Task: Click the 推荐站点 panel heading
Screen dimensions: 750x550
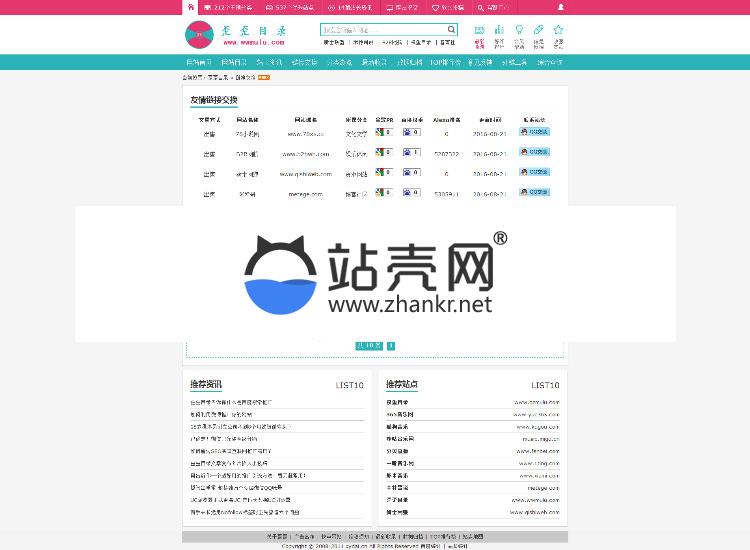Action: click(402, 384)
